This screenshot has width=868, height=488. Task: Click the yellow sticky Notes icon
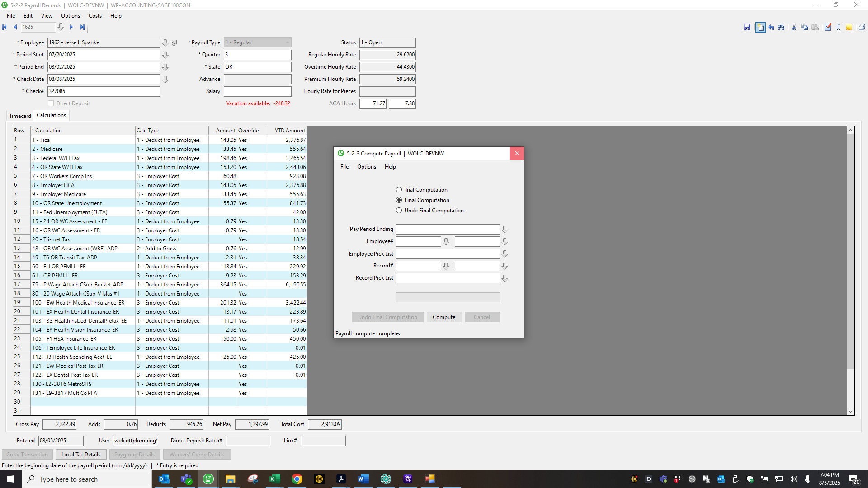point(849,27)
